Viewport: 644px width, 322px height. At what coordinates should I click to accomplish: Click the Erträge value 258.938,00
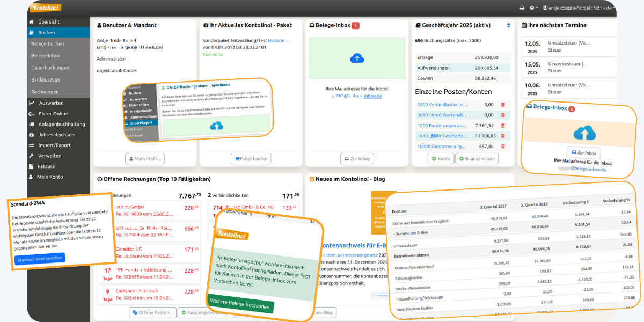[x=487, y=57]
